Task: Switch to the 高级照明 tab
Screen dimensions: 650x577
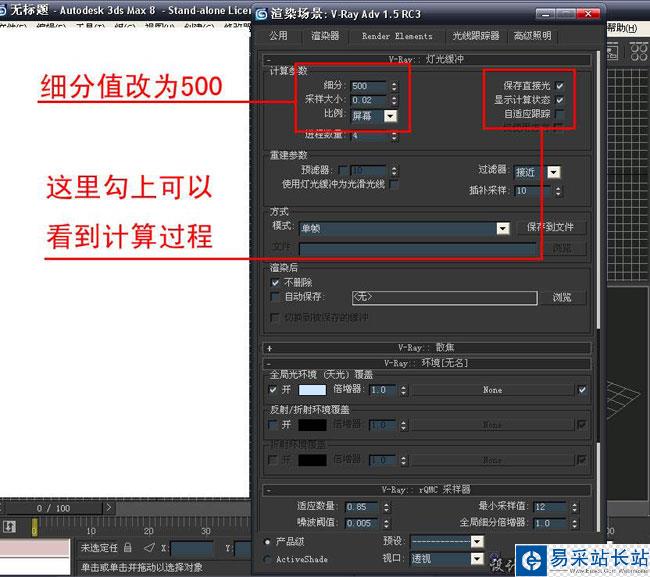Action: [533, 36]
